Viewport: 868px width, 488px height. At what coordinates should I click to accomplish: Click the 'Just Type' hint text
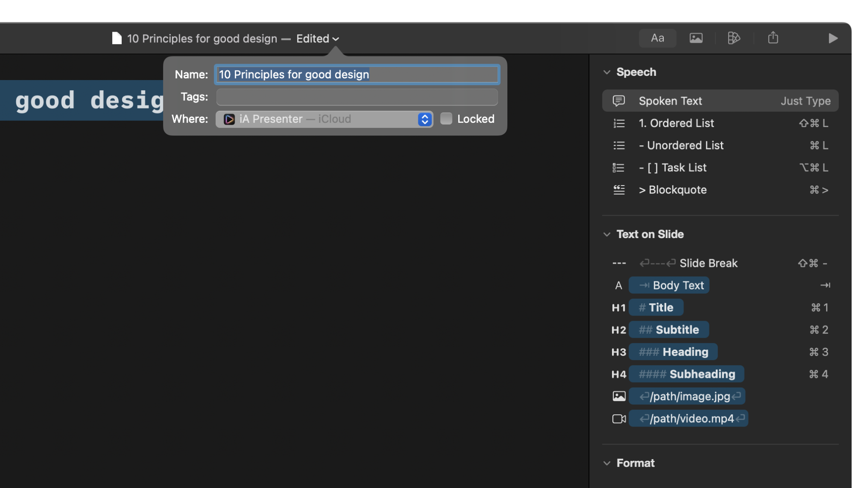[x=806, y=101]
